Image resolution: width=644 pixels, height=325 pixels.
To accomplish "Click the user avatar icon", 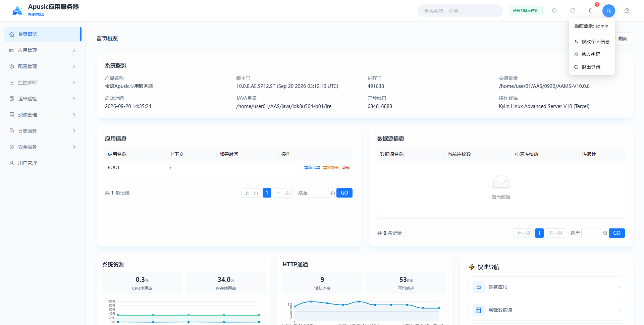I will 609,11.
